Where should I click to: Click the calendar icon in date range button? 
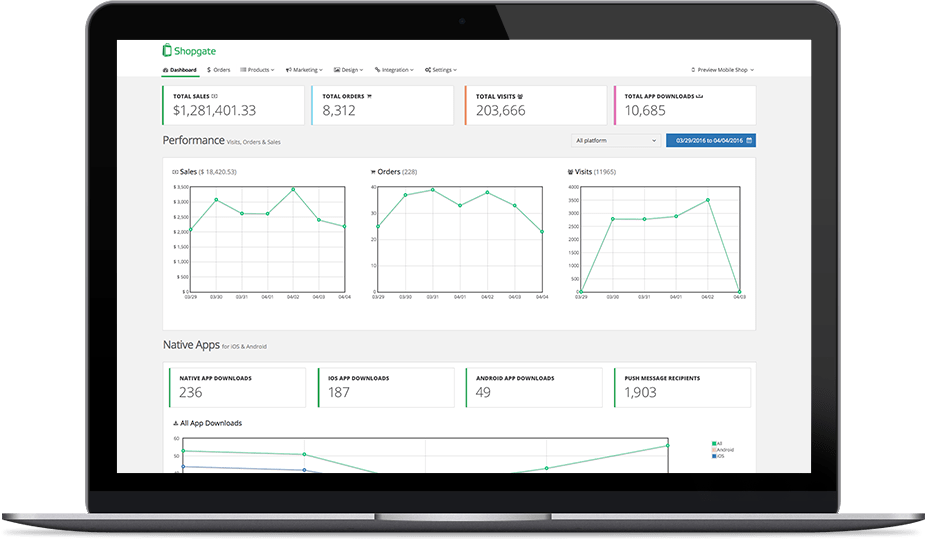[x=749, y=141]
